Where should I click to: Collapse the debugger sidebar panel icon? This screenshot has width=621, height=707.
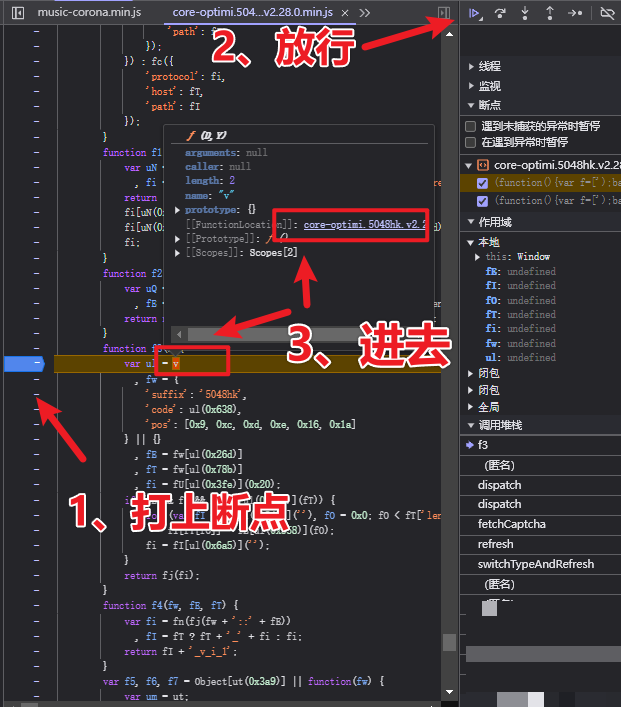click(x=444, y=13)
